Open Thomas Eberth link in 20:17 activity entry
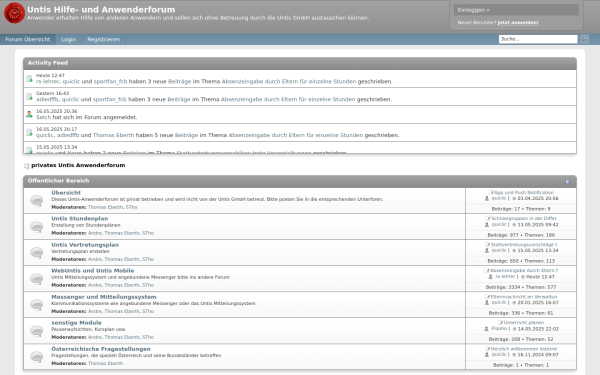Viewport: 600px width, 375px height. (x=113, y=135)
